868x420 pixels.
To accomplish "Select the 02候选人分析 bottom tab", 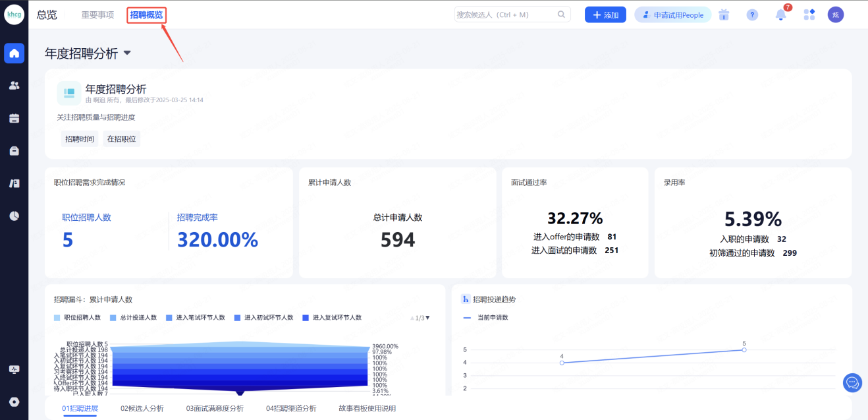I will click(142, 408).
